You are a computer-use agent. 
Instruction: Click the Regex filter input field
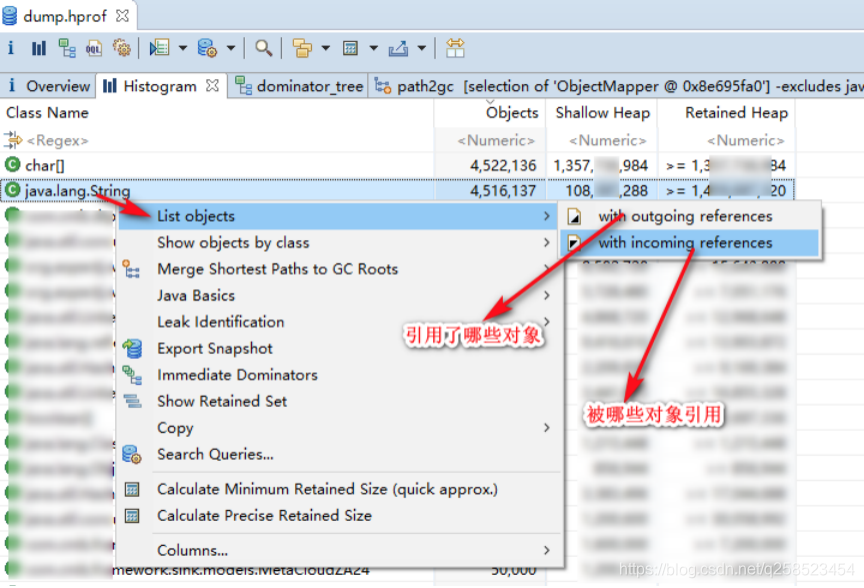60,141
